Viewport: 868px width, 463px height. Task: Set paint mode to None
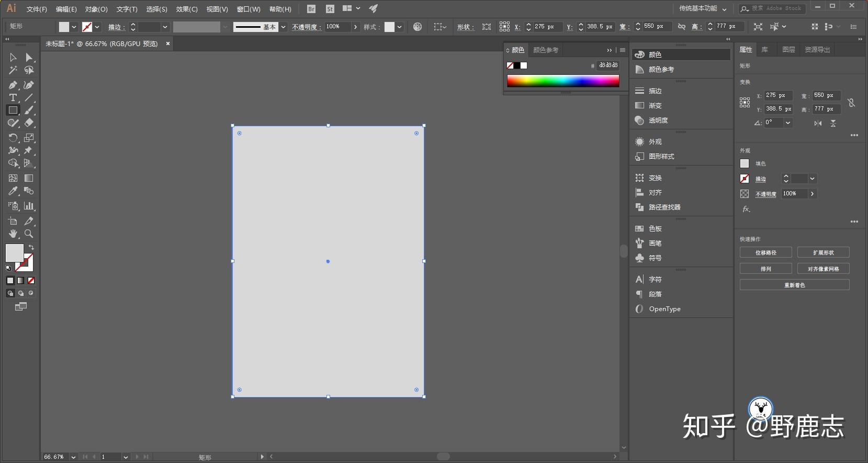click(x=31, y=281)
